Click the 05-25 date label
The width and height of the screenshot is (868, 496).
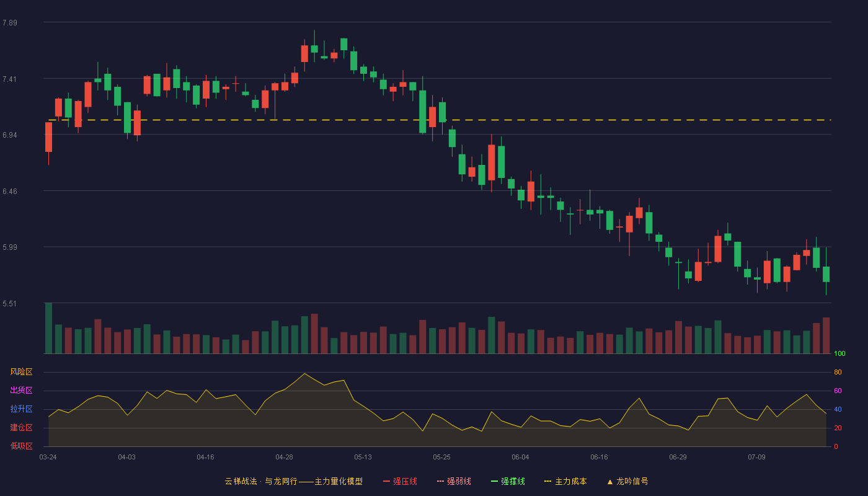[x=441, y=457]
